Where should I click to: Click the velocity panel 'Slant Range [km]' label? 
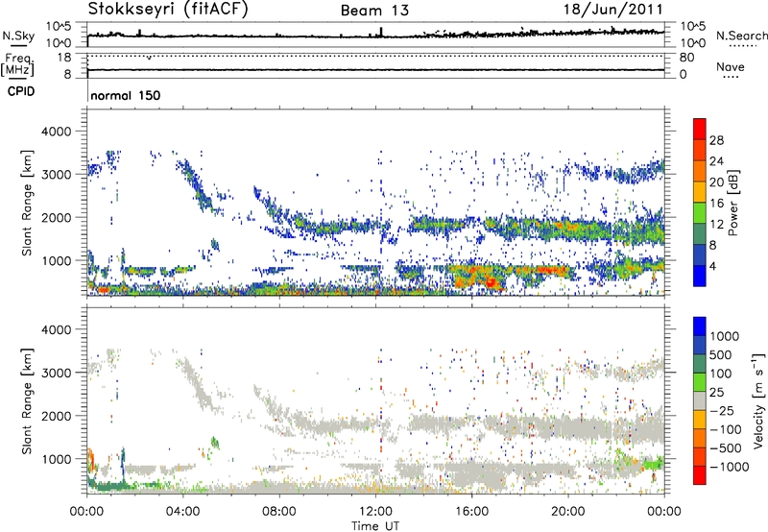(27, 400)
